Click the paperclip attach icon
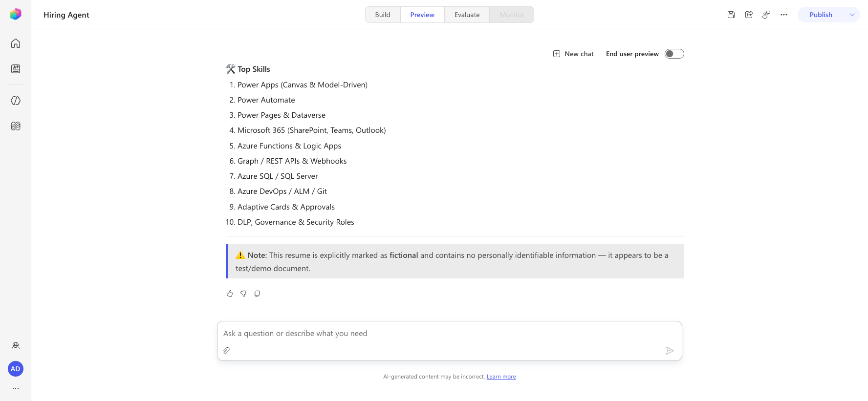 (227, 351)
